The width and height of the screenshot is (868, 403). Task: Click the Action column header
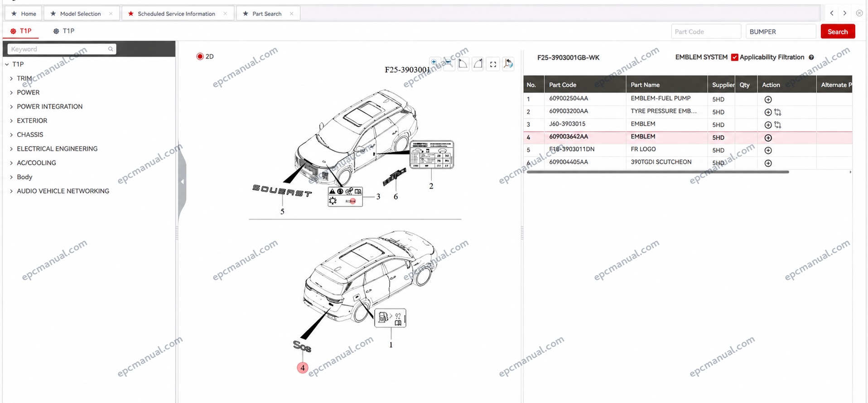tap(786, 85)
